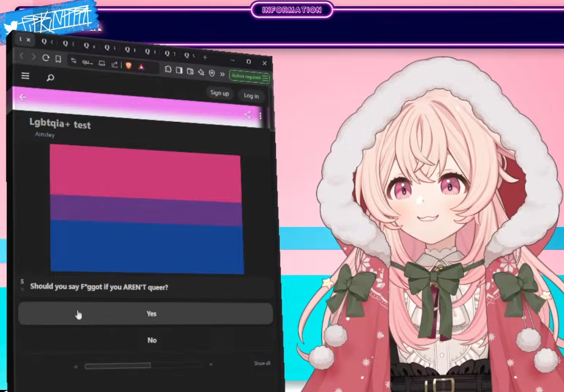Switch to the last tab before the plus button
Image resolution: width=564 pixels, height=392 pixels.
tap(189, 55)
